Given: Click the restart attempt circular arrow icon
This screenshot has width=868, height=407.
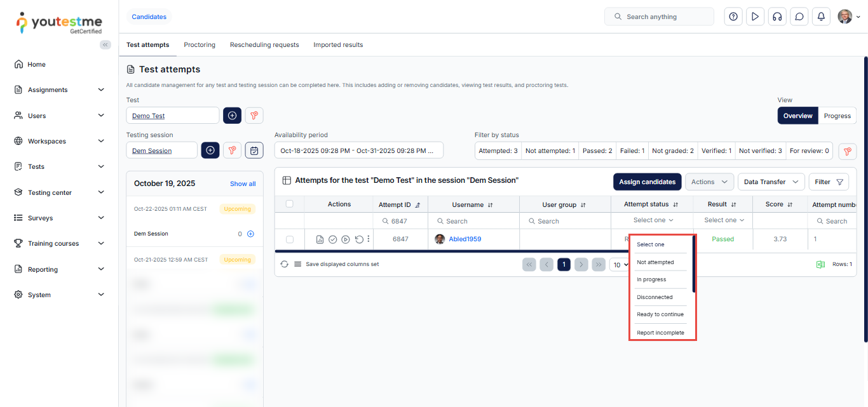Looking at the screenshot, I should coord(359,239).
